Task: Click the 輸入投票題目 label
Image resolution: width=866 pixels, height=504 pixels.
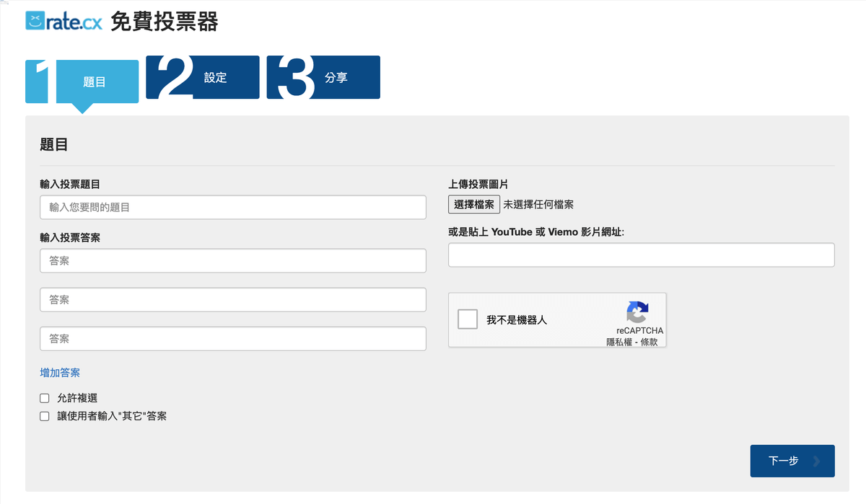Action: (x=70, y=185)
